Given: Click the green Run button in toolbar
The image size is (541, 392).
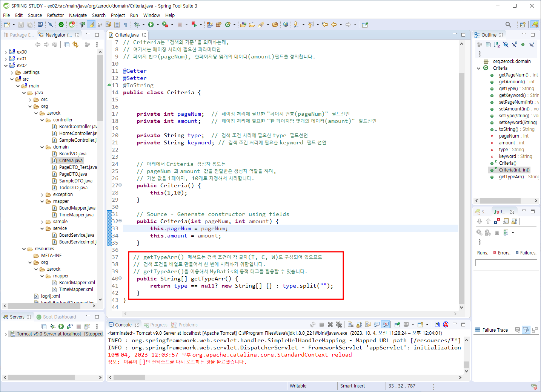Looking at the screenshot, I should (151, 24).
